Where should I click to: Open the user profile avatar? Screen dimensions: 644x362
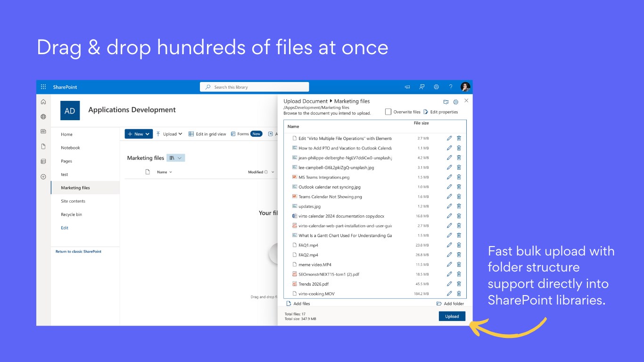[465, 87]
